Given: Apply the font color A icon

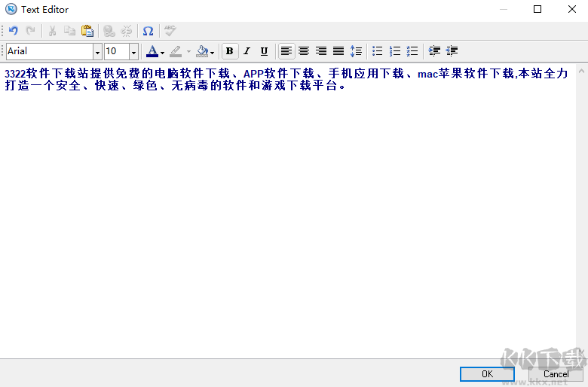Looking at the screenshot, I should pos(152,51).
